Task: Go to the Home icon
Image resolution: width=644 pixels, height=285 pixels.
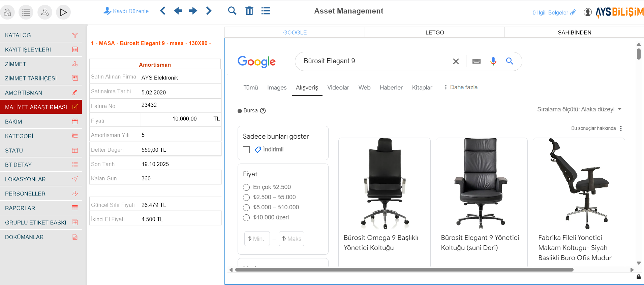Action: [x=7, y=12]
